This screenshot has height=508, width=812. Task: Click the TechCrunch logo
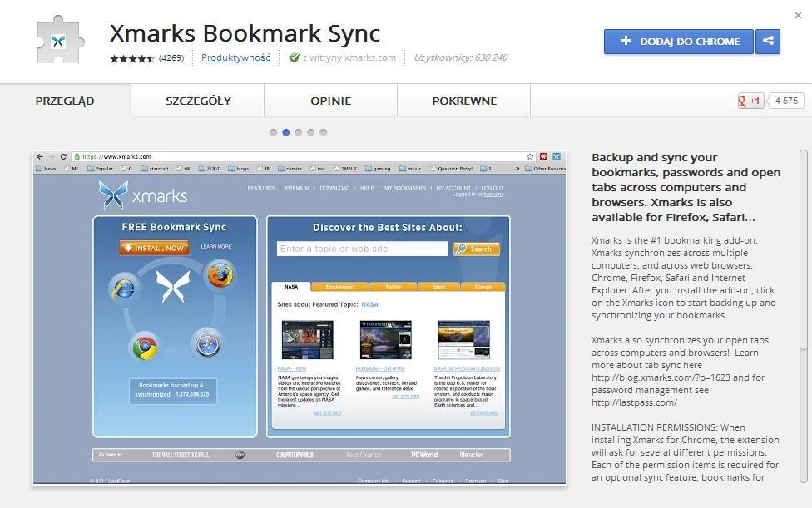click(364, 456)
